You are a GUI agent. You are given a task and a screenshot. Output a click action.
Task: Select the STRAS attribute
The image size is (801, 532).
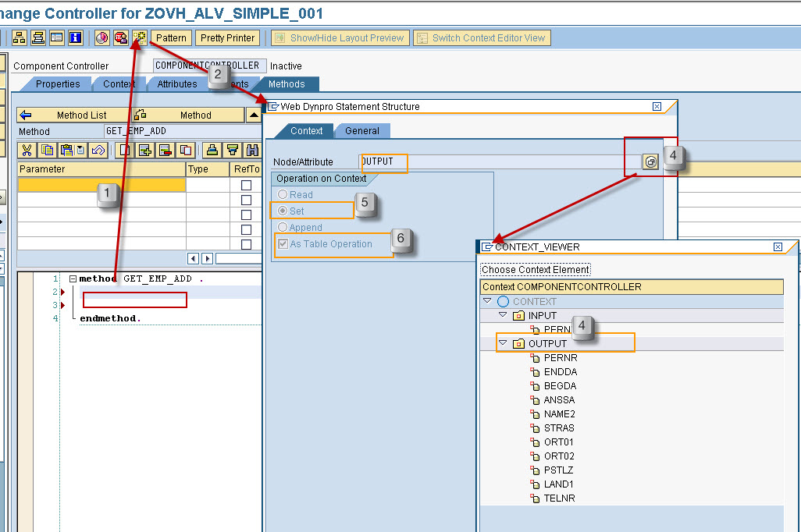tap(559, 427)
